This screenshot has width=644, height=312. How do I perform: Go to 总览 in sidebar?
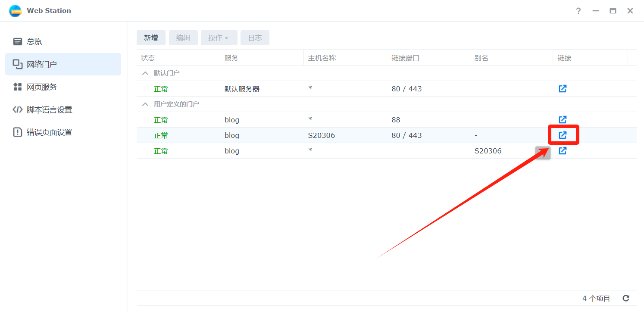pos(34,42)
